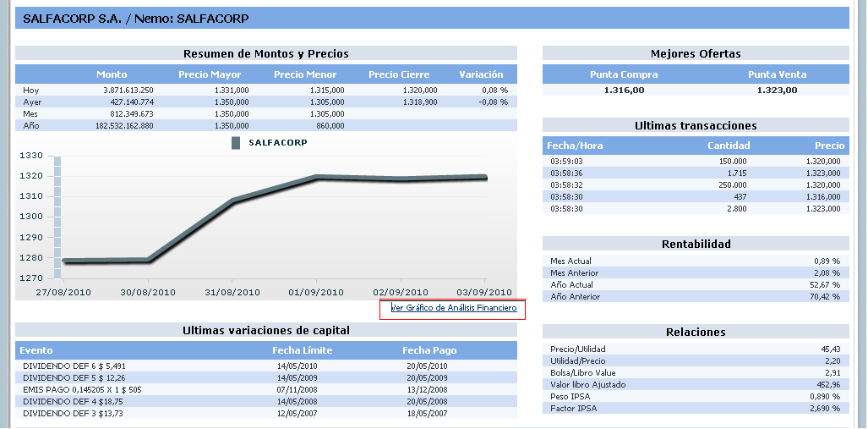Click the Relaciones section header
Image resolution: width=868 pixels, height=429 pixels.
696,332
